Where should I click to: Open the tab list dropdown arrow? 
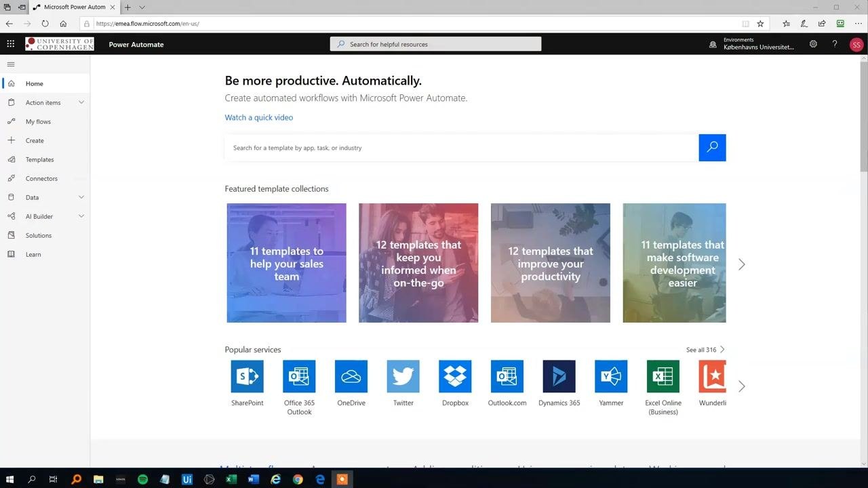coord(142,7)
